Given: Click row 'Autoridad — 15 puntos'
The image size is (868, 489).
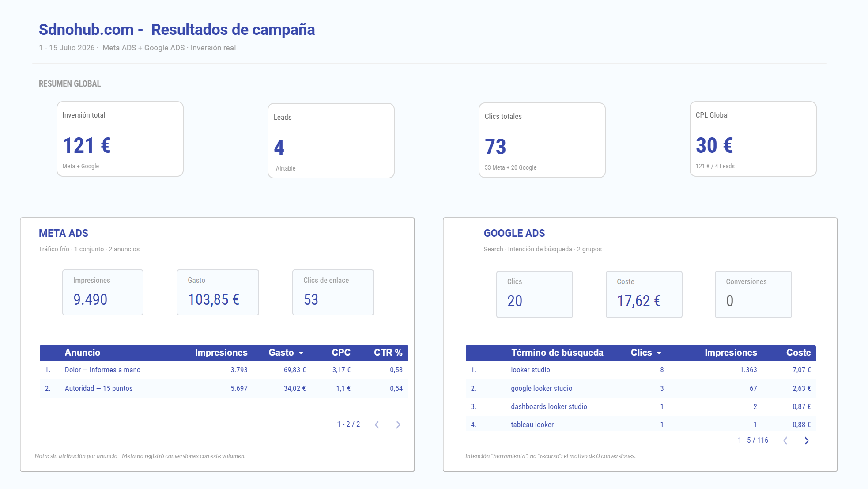Looking at the screenshot, I should pos(224,388).
